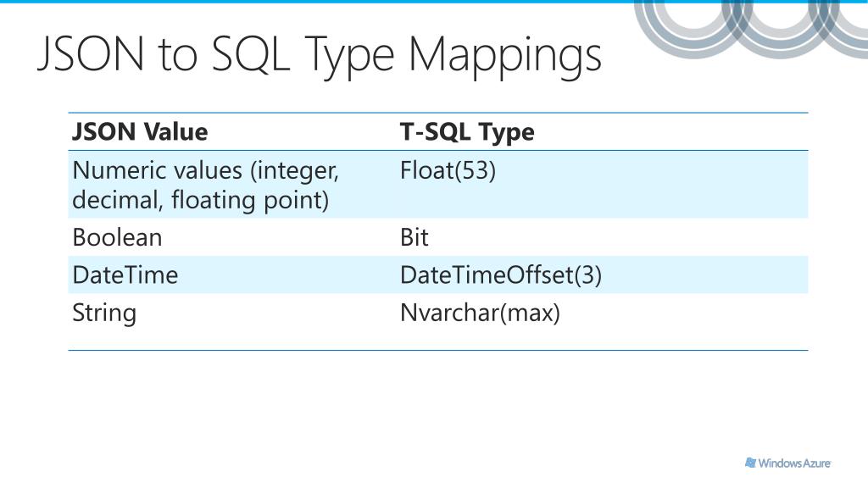868x488 pixels.
Task: Click the JSON Value column header
Action: tap(140, 131)
